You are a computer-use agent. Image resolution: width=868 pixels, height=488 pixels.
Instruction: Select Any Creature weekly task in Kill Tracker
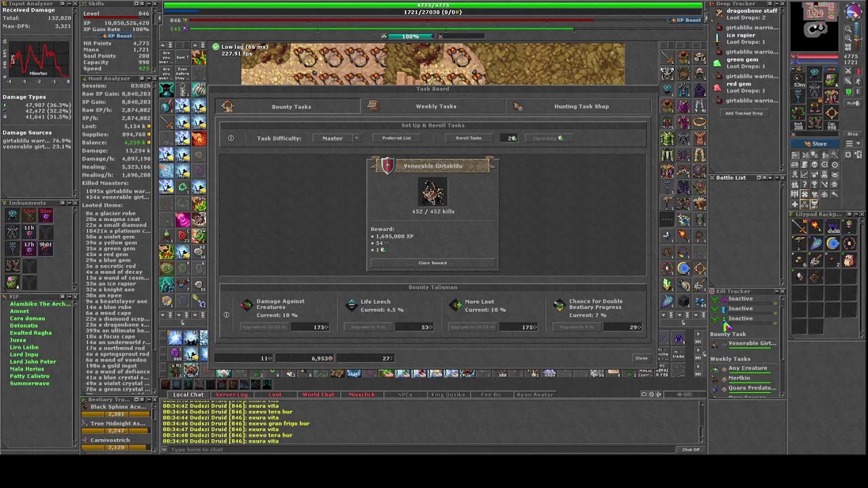click(x=748, y=368)
